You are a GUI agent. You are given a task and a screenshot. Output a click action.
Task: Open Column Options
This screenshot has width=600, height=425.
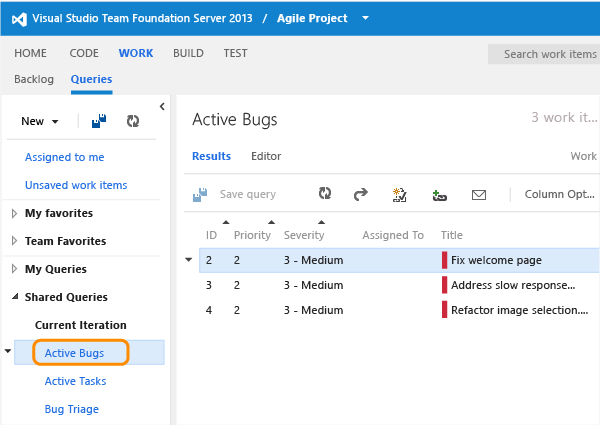click(x=559, y=194)
